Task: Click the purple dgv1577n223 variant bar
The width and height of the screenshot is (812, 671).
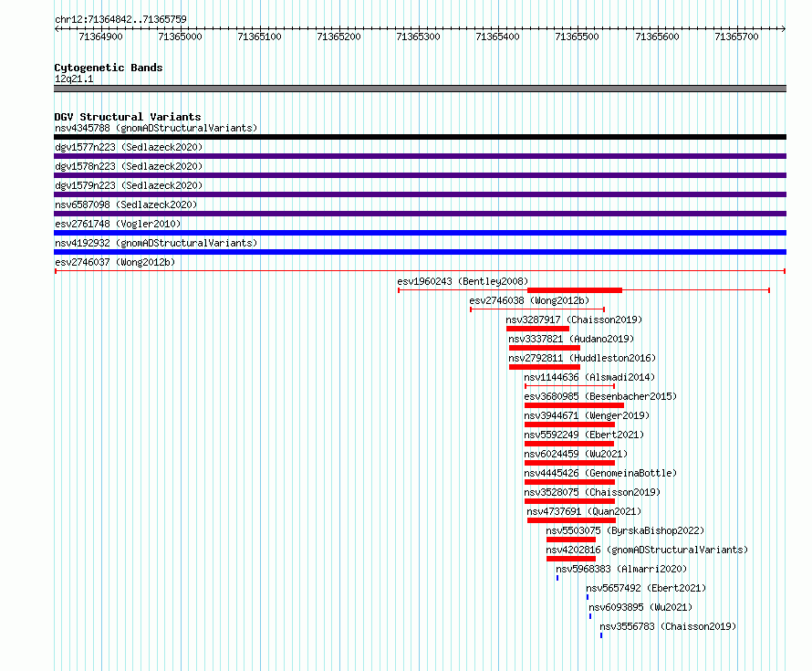Action: (x=420, y=156)
